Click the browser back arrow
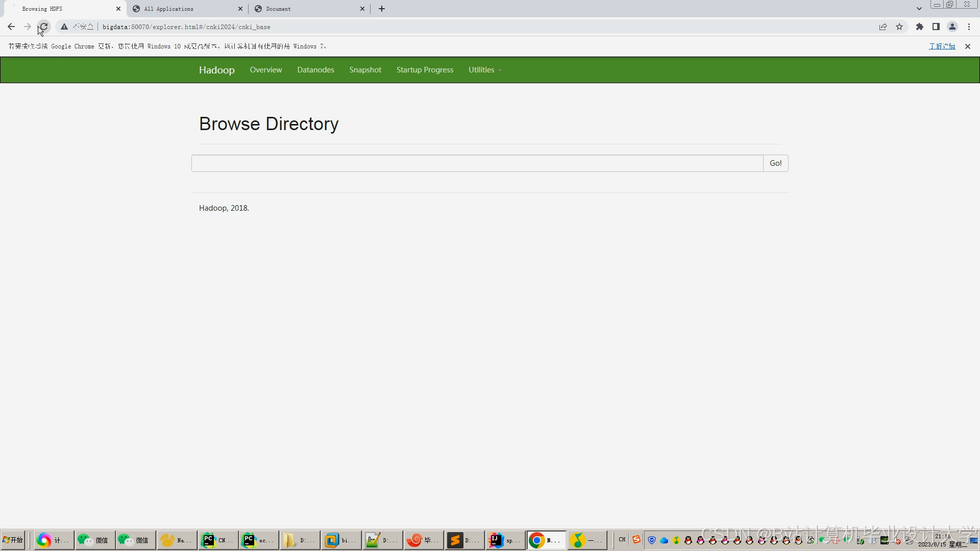The width and height of the screenshot is (980, 551). coord(11,27)
